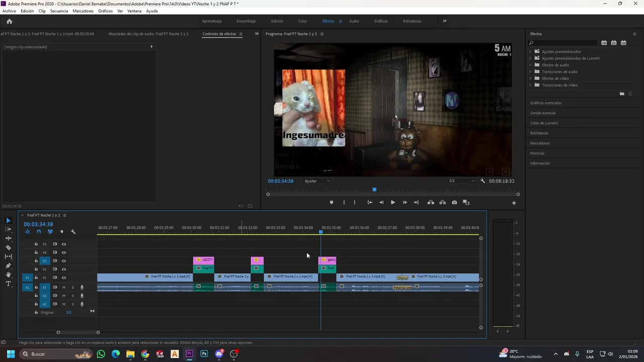Export frame with the camera icon
The width and height of the screenshot is (644, 362).
[454, 203]
